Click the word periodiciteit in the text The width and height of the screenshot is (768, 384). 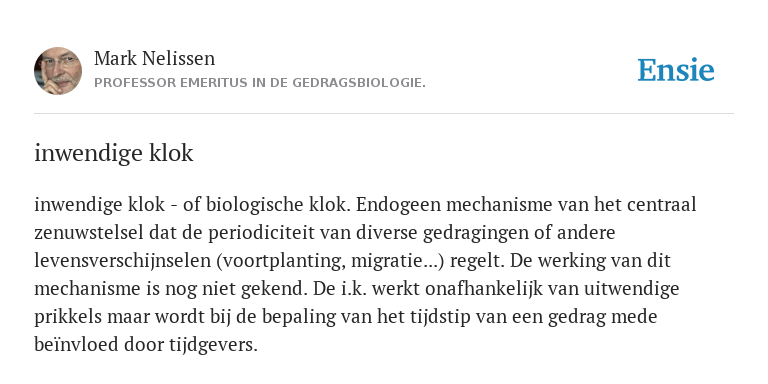(261, 233)
